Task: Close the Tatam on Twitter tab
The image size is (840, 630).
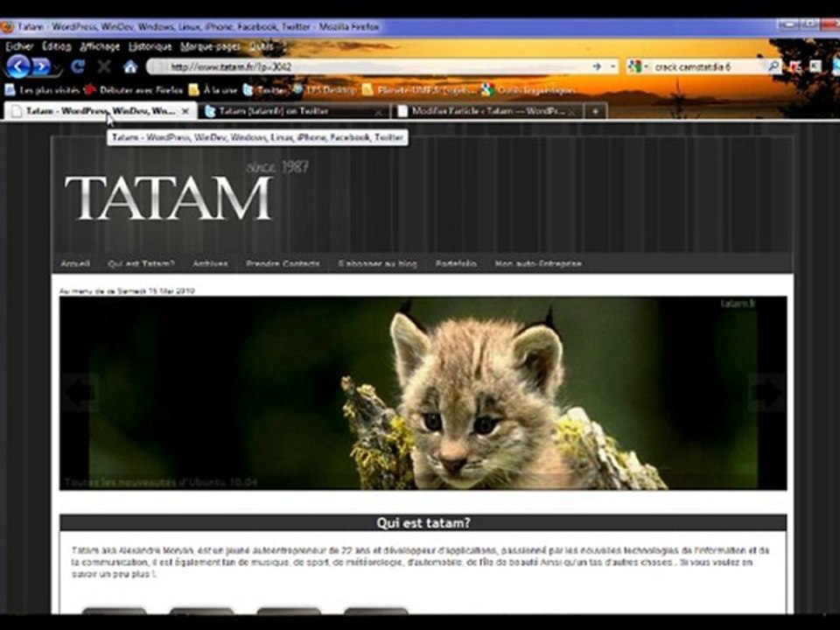Action: pyautogui.click(x=378, y=111)
